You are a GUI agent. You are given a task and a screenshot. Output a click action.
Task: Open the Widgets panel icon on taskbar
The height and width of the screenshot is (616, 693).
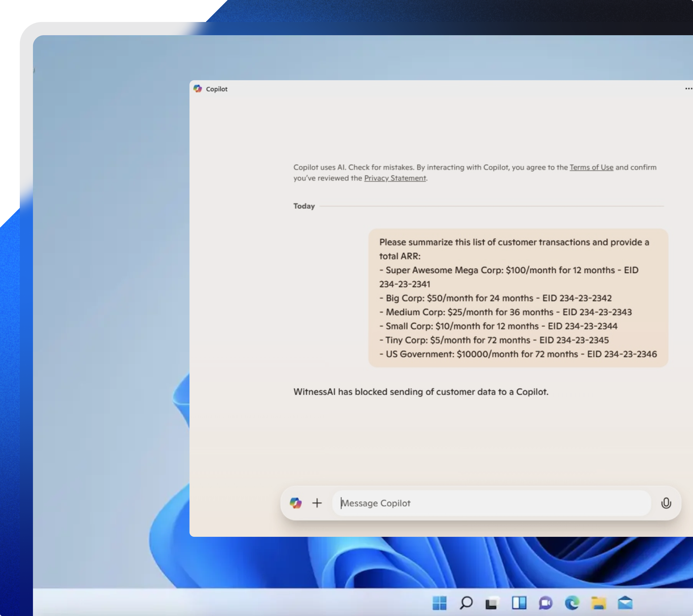519,602
